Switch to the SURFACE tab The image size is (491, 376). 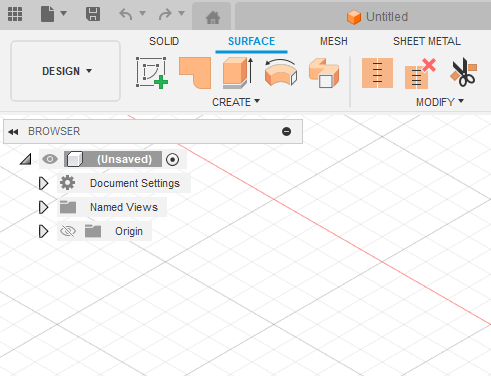(251, 41)
